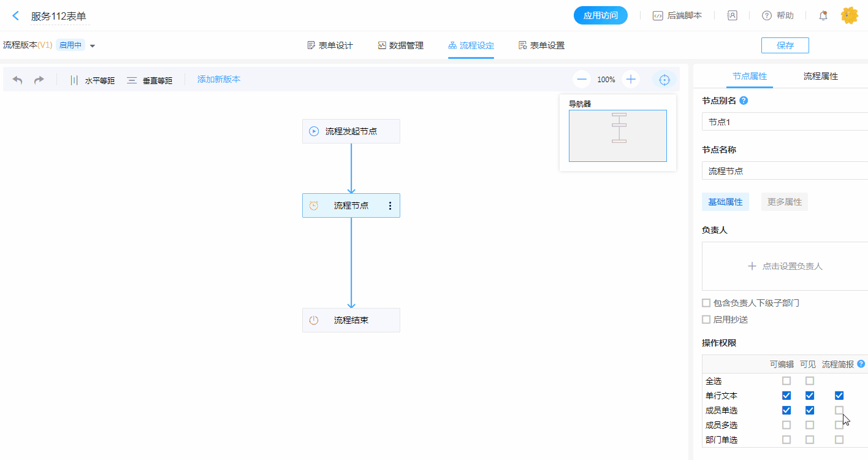Click the 保存 button

tap(785, 45)
